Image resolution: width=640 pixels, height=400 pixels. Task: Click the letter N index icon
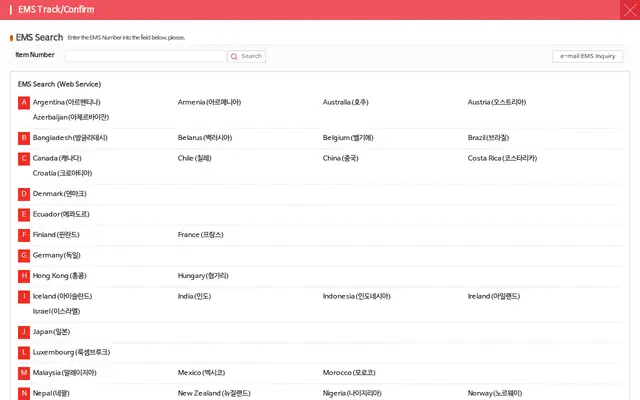click(24, 393)
